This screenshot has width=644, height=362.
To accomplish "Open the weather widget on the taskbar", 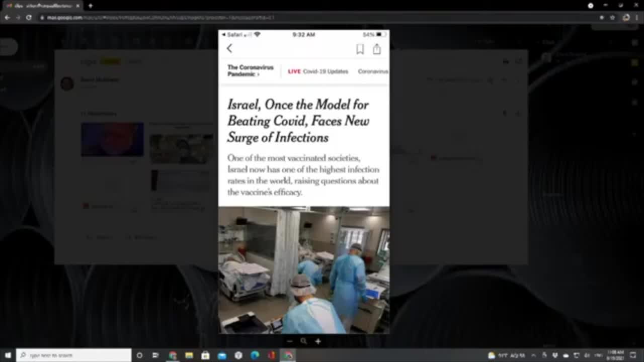I will pyautogui.click(x=507, y=355).
